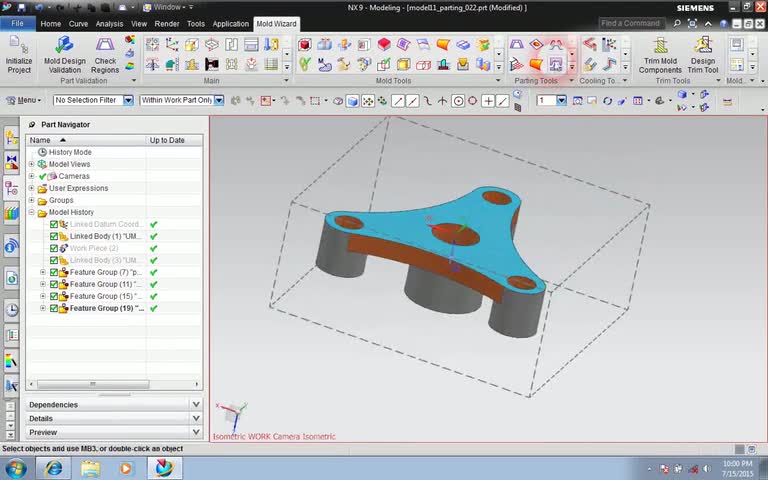768x480 pixels.
Task: Open the History clock sidebar tab
Action: (x=11, y=310)
